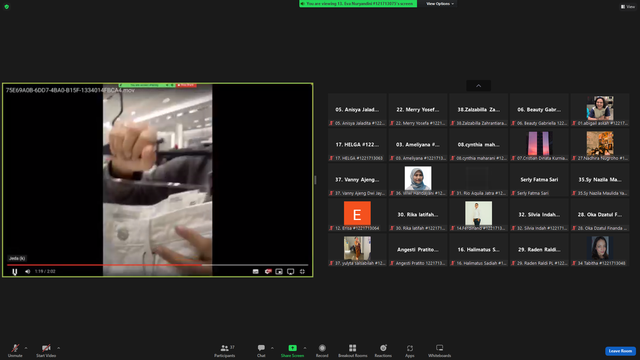
Task: Select participant tile Serly Fatma Sari
Action: [x=539, y=180]
